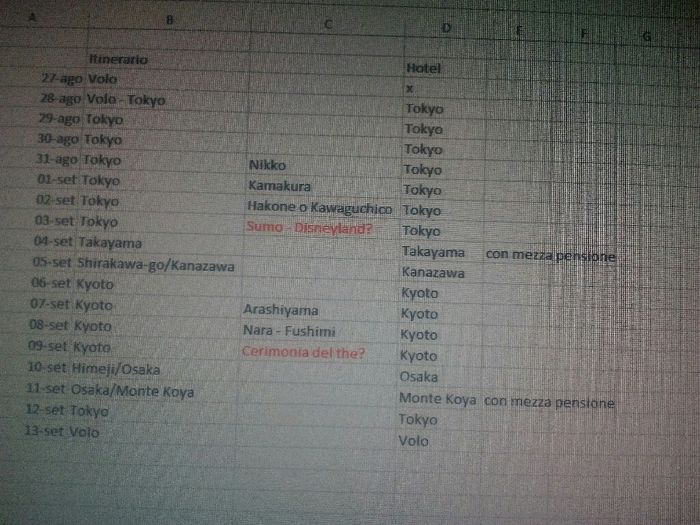
Task: Select the Itinerario header cell
Action: pyautogui.click(x=118, y=60)
